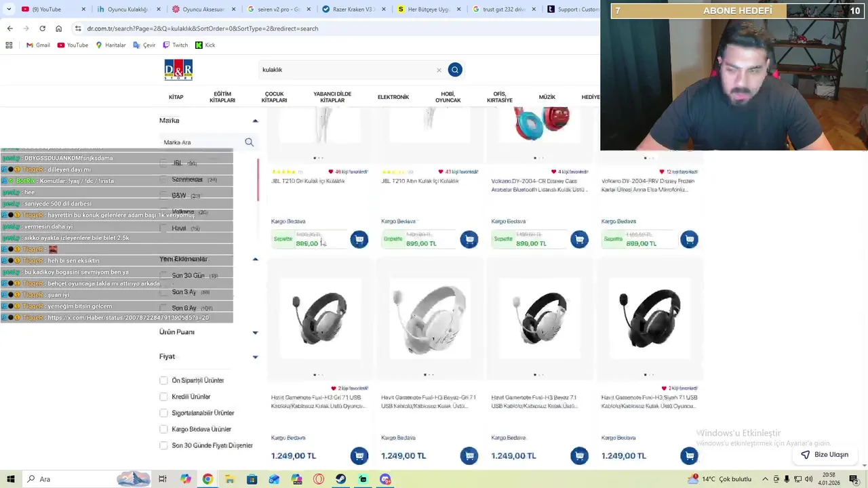This screenshot has width=868, height=488.
Task: Collapse the Yeni Eklenenler filter section
Action: click(x=255, y=259)
